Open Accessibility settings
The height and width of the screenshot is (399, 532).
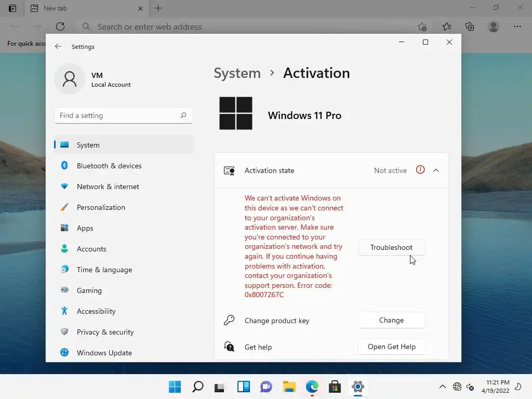[x=124, y=311]
